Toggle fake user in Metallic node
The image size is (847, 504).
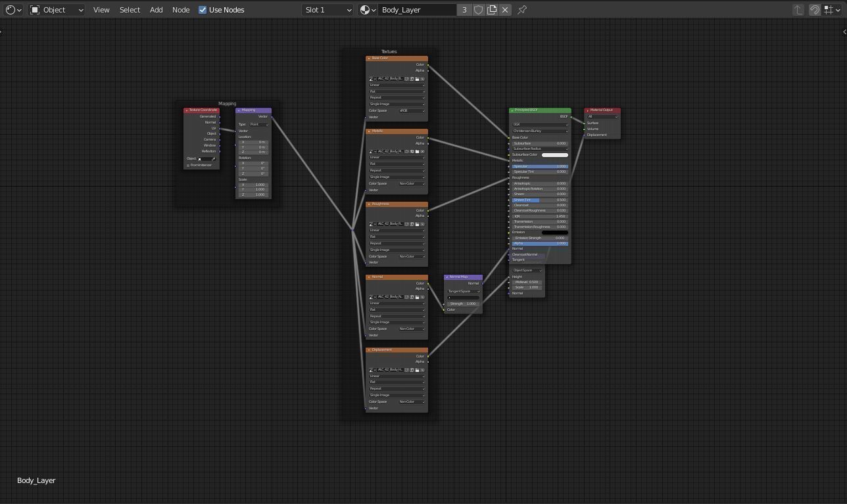406,152
